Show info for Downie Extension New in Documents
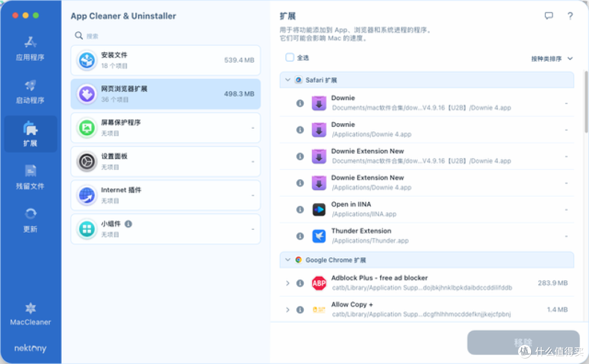The image size is (589, 364). pyautogui.click(x=300, y=156)
